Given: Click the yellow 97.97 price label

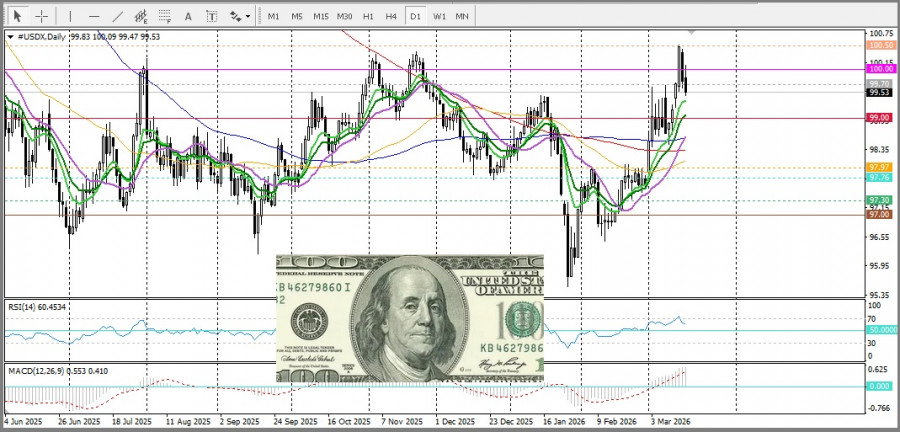Looking at the screenshot, I should 880,167.
